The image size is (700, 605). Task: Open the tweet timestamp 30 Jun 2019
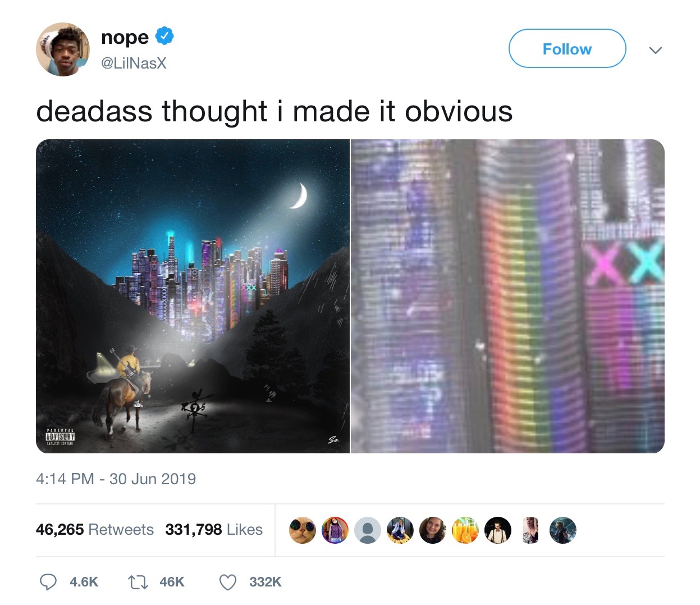(x=116, y=479)
